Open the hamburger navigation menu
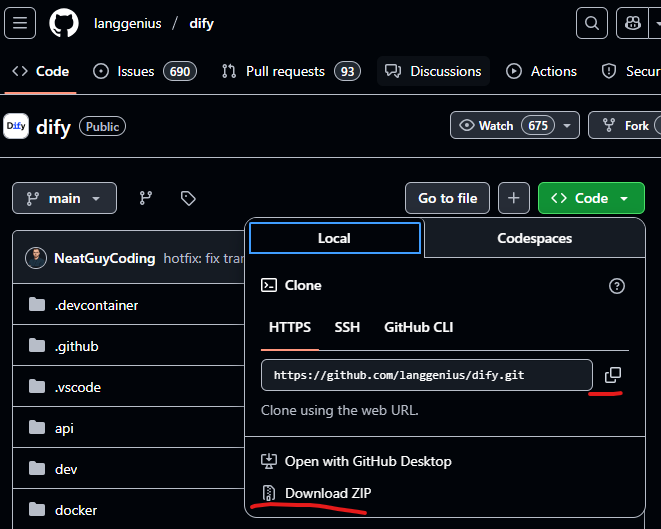 pos(20,23)
